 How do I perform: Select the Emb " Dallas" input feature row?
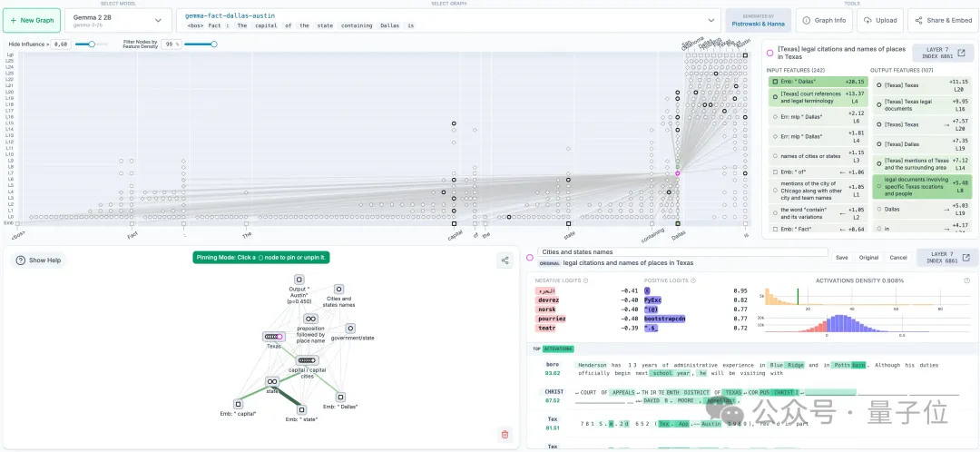click(817, 82)
